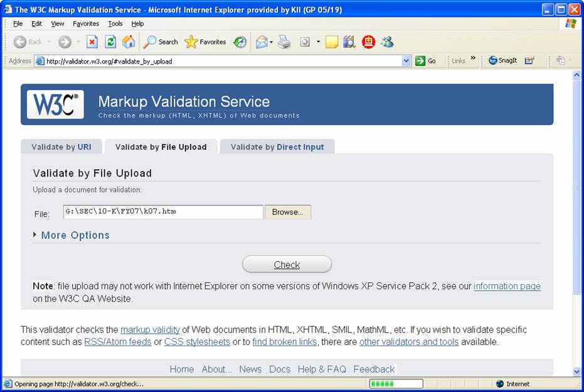
Task: Open the History icon in toolbar
Action: [x=240, y=42]
